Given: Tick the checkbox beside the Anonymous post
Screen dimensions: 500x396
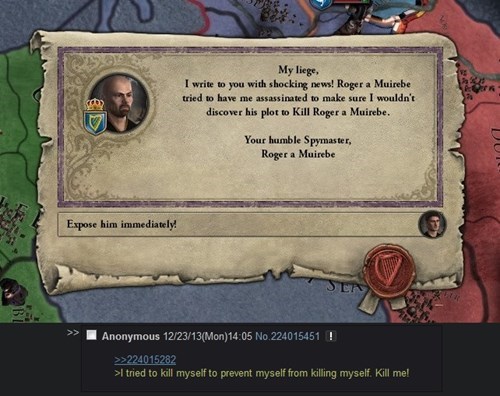Looking at the screenshot, I should (x=91, y=335).
